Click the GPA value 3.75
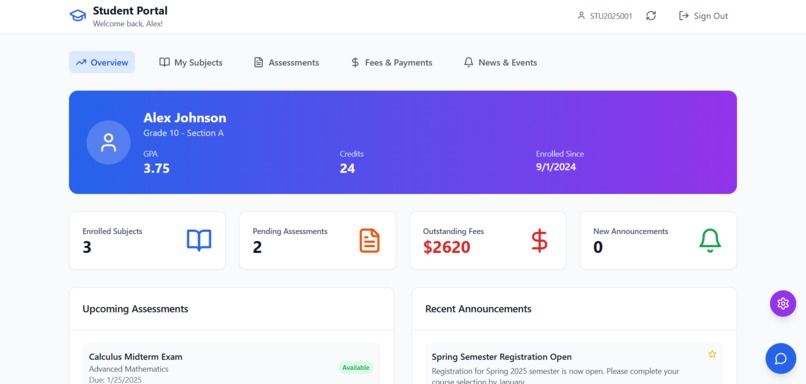The image size is (806, 384). coord(156,169)
